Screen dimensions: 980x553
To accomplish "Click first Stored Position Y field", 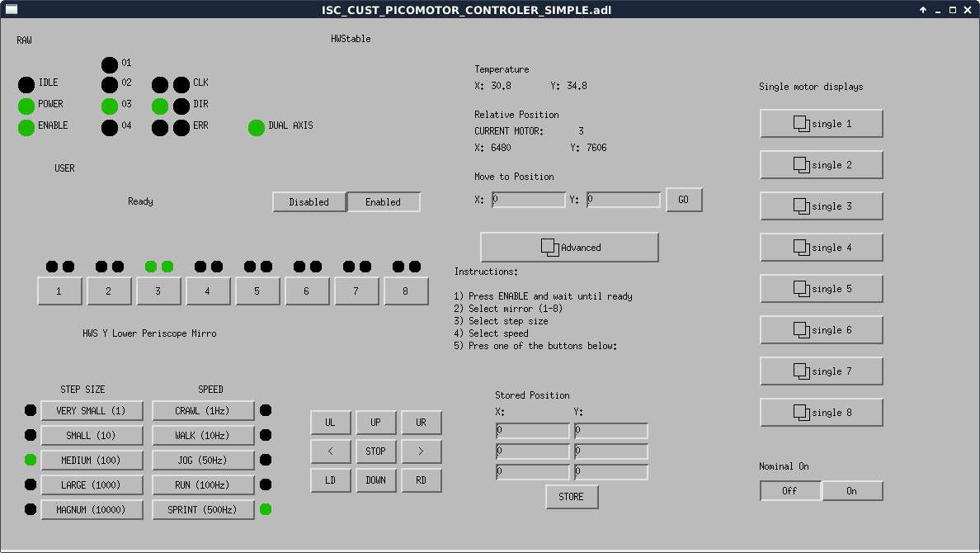I will click(x=611, y=431).
